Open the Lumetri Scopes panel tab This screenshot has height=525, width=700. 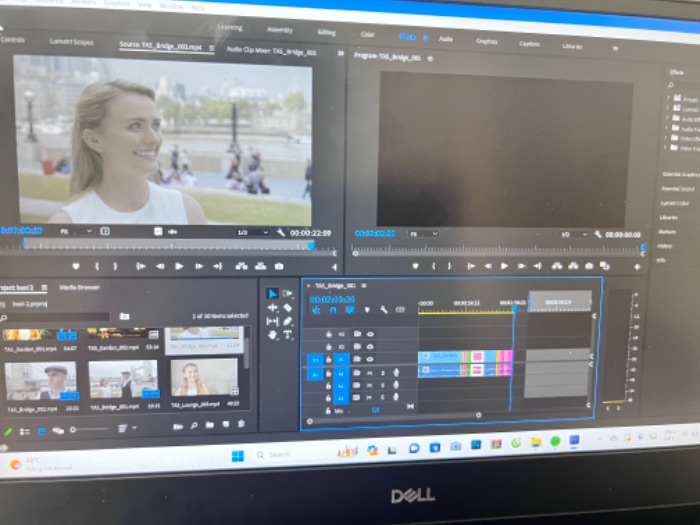coord(71,42)
